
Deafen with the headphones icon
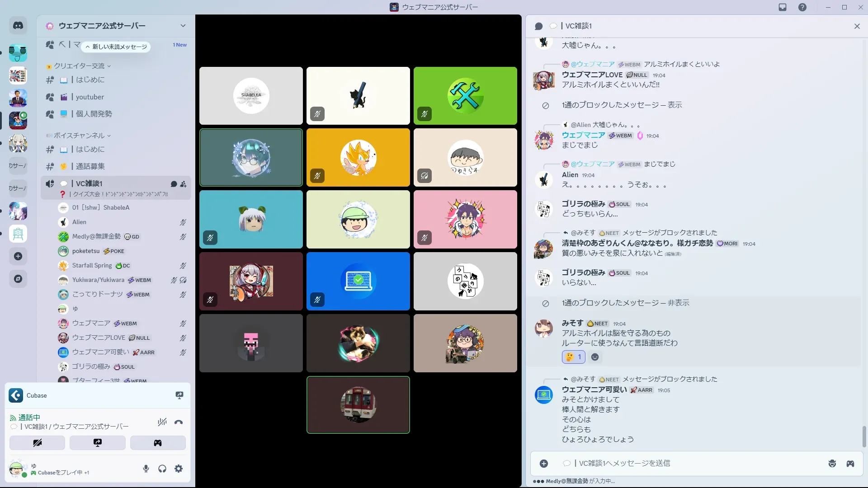162,469
